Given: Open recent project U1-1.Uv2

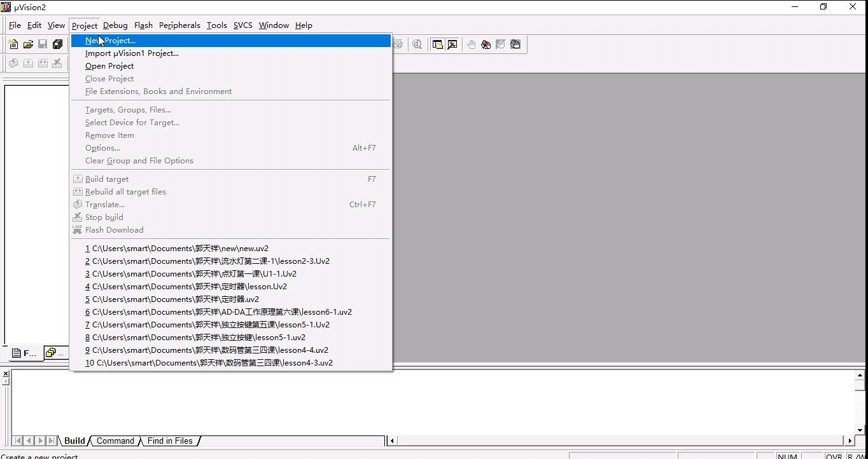Looking at the screenshot, I should click(x=230, y=274).
